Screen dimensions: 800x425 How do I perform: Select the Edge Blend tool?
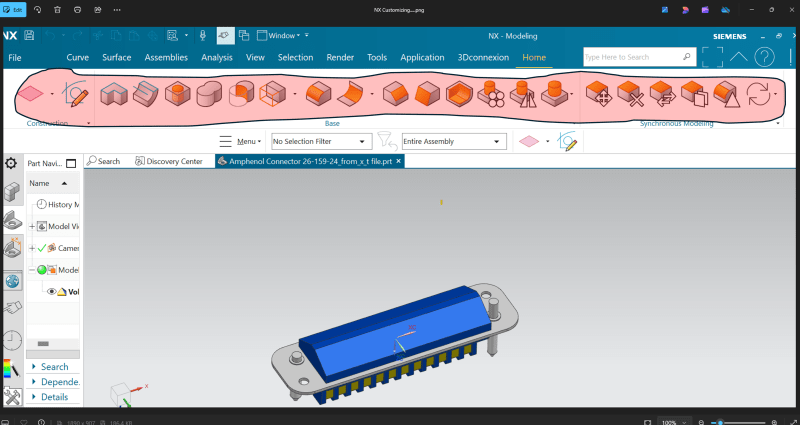318,94
